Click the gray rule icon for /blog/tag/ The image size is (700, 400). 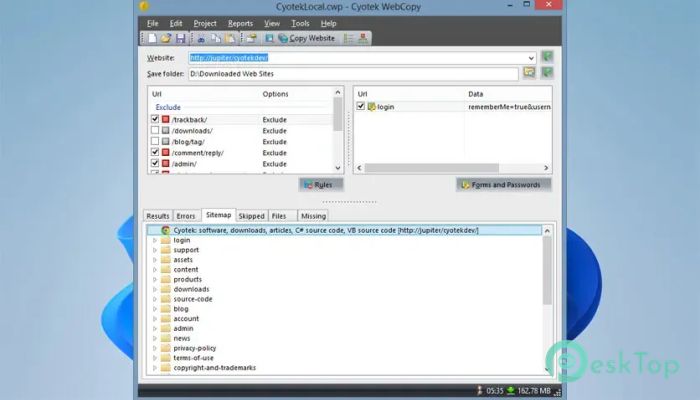point(166,142)
